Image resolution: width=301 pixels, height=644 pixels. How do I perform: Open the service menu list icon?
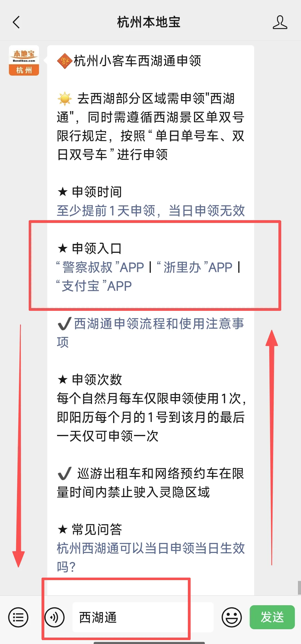18,617
